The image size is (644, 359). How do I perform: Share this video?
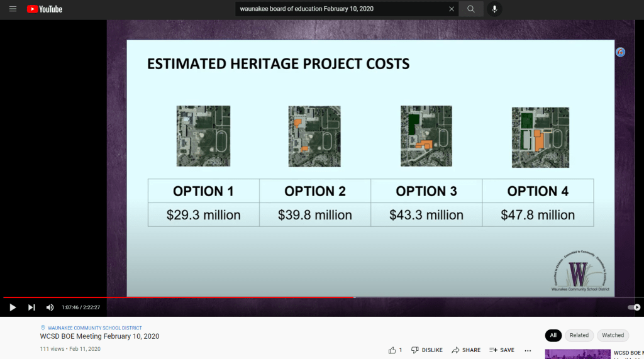(x=466, y=350)
